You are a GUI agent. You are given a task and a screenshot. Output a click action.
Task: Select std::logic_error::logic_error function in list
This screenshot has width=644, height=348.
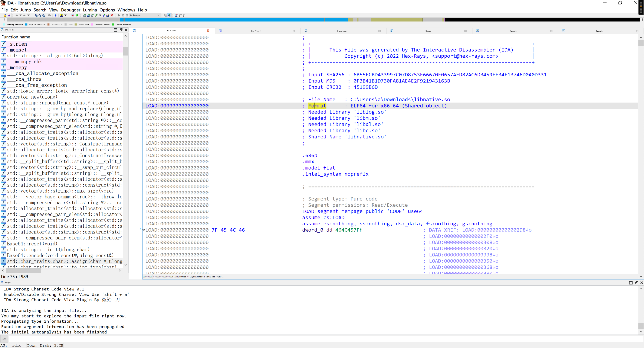click(63, 91)
